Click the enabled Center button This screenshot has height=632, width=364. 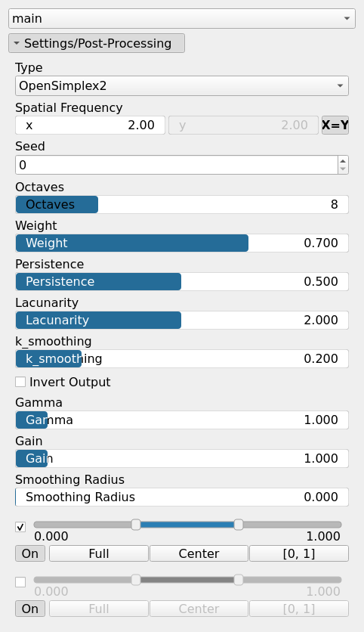pos(199,553)
